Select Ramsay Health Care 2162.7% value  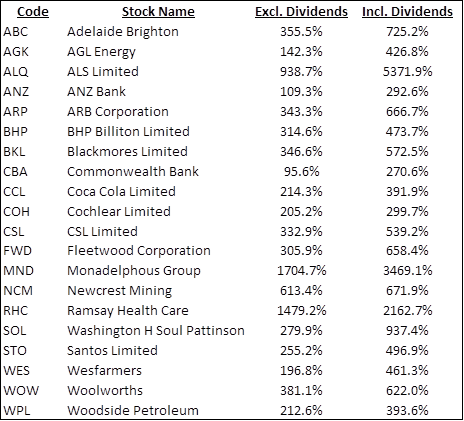point(407,311)
